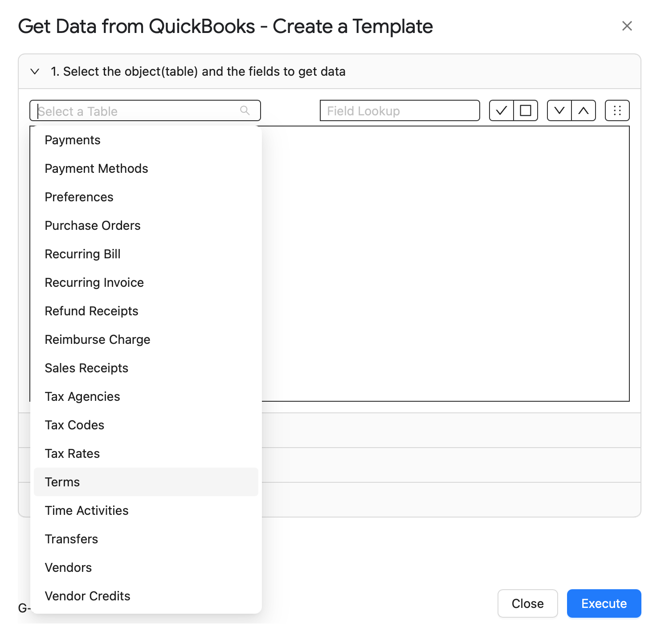Viewport: 661px width, 644px height.
Task: Choose Payments from the table list
Action: click(x=146, y=140)
